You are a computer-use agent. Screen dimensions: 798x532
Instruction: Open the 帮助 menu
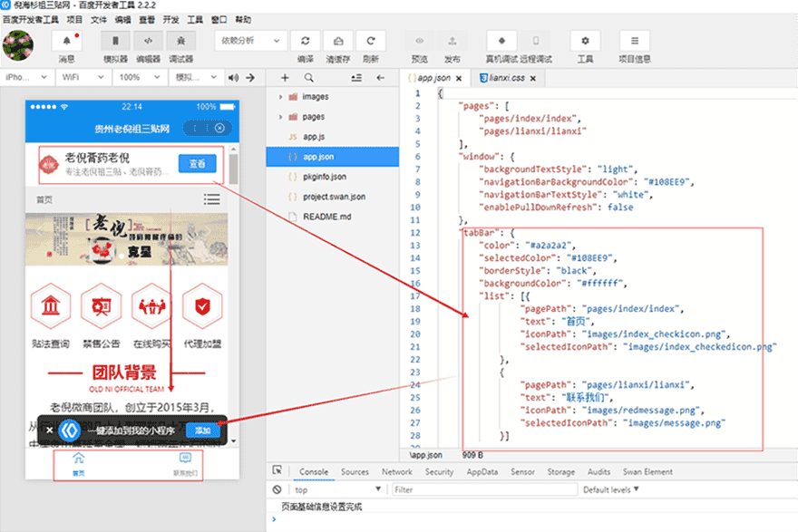(x=243, y=20)
